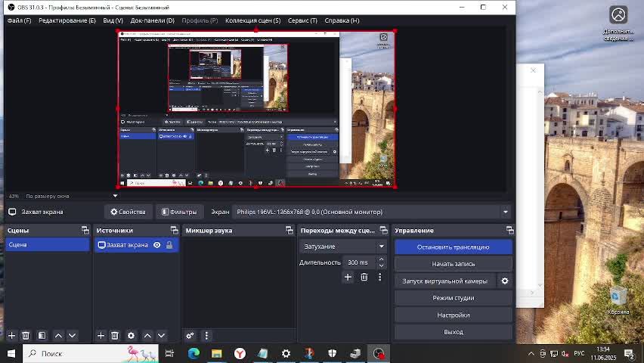This screenshot has height=363, width=644.
Task: Remove selected source with trash icon
Action: (115, 336)
